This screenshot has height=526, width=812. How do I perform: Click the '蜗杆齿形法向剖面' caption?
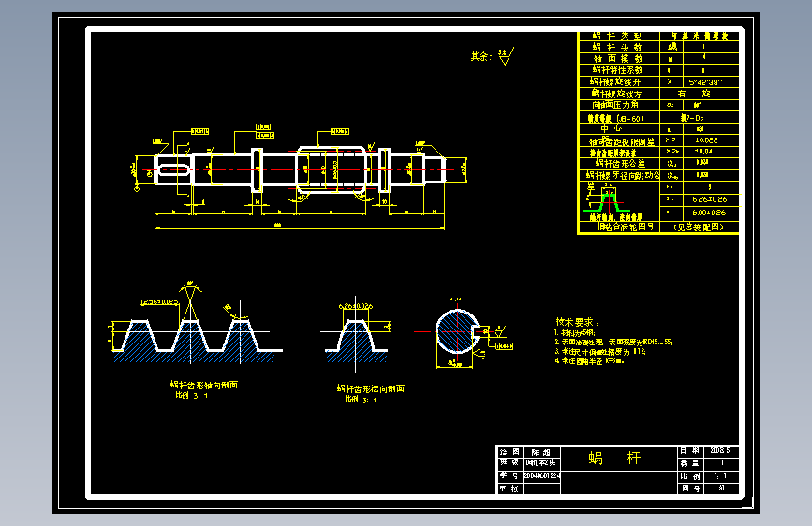pos(370,388)
